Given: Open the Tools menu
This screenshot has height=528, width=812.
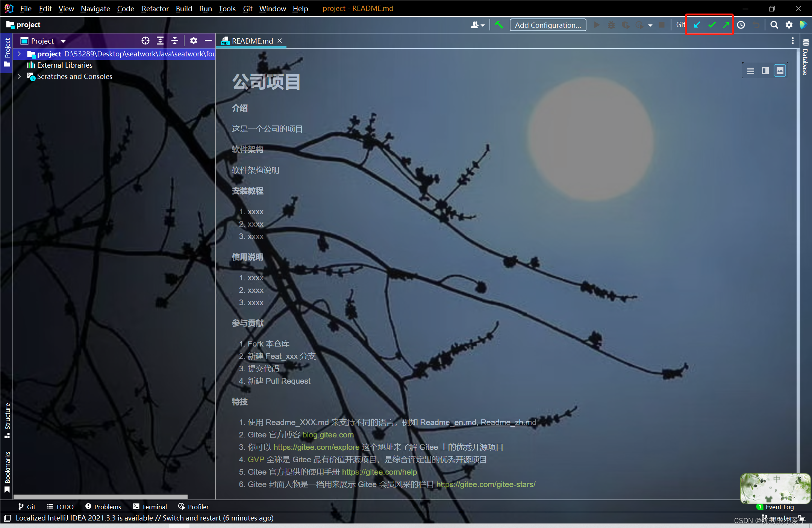Looking at the screenshot, I should (x=227, y=8).
